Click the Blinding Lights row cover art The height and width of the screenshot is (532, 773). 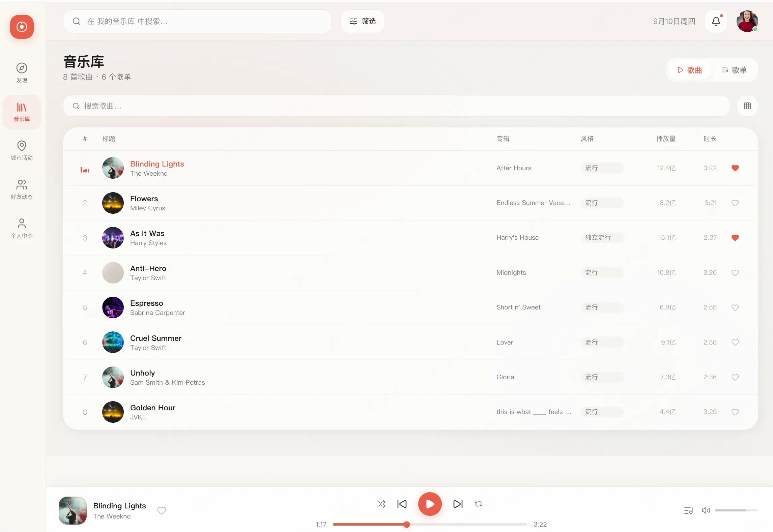[x=113, y=168]
